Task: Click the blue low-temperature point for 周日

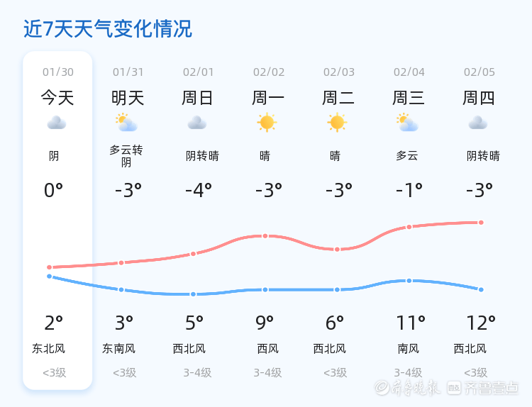Action: [193, 294]
